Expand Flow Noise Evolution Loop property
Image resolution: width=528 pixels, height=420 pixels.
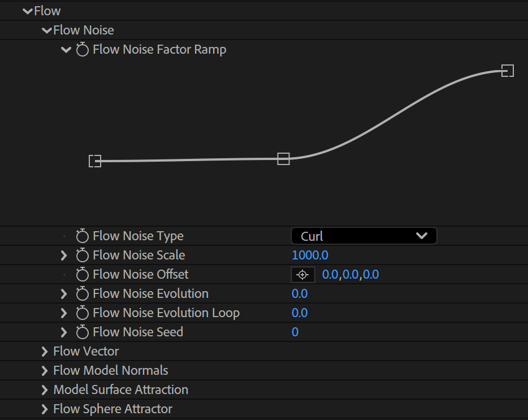(x=64, y=313)
